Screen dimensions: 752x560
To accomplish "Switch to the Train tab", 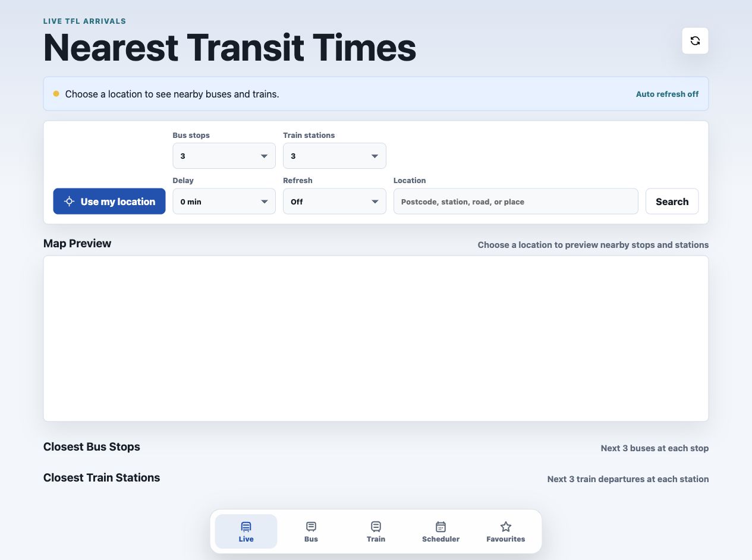I will pos(376,531).
